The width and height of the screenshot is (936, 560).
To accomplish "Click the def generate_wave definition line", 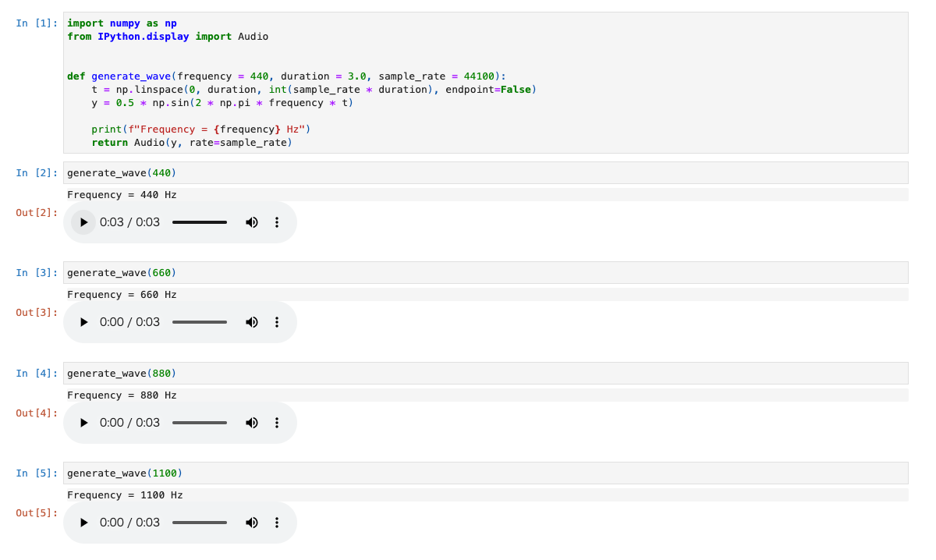I will coord(286,76).
